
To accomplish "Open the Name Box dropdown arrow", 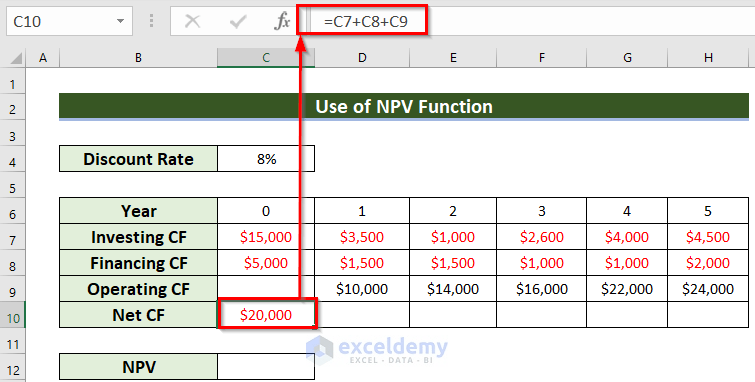I will click(120, 21).
